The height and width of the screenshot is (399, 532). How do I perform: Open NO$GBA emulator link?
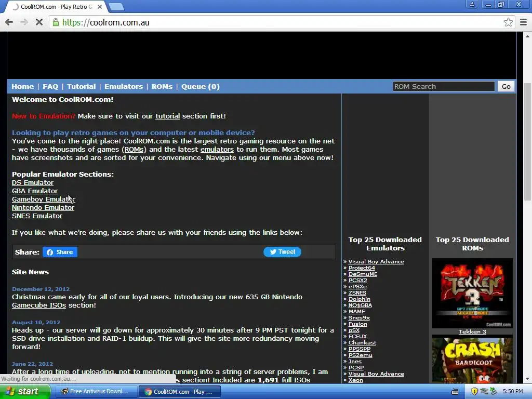(x=360, y=305)
